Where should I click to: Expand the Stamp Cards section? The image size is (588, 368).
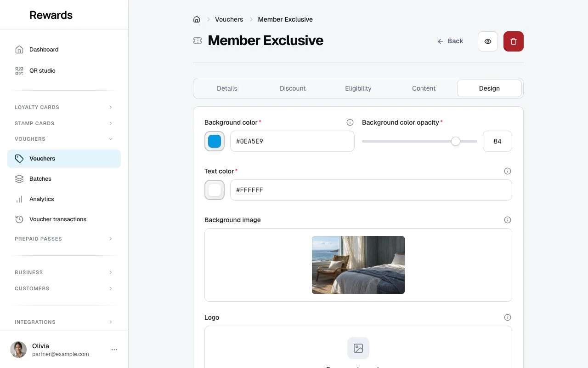(64, 123)
